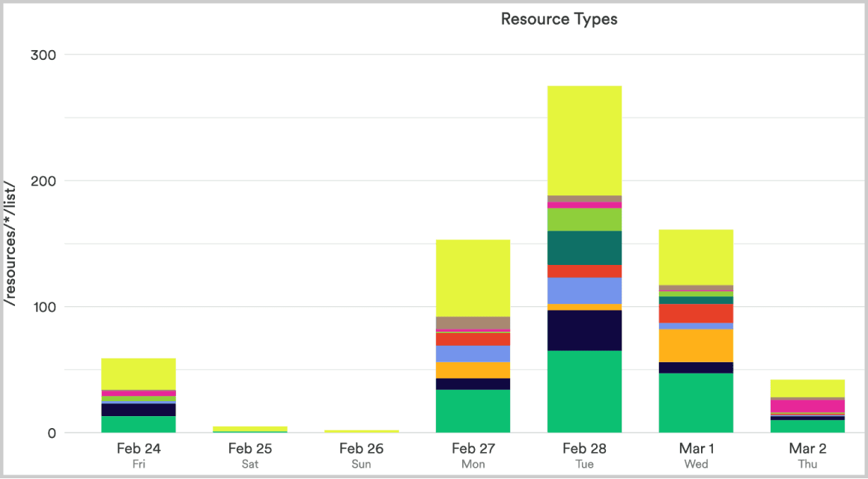Click the Resource Types chart title

coord(559,19)
